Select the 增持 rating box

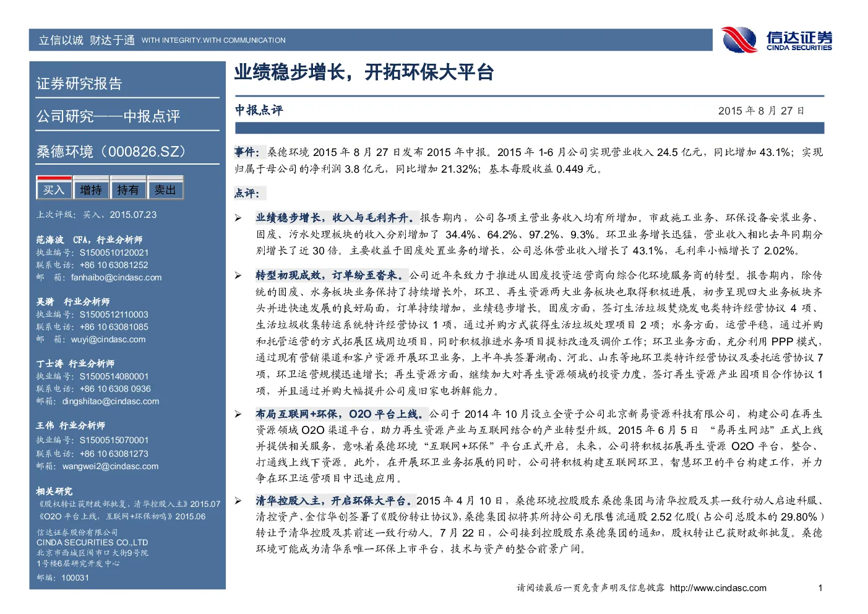[91, 189]
